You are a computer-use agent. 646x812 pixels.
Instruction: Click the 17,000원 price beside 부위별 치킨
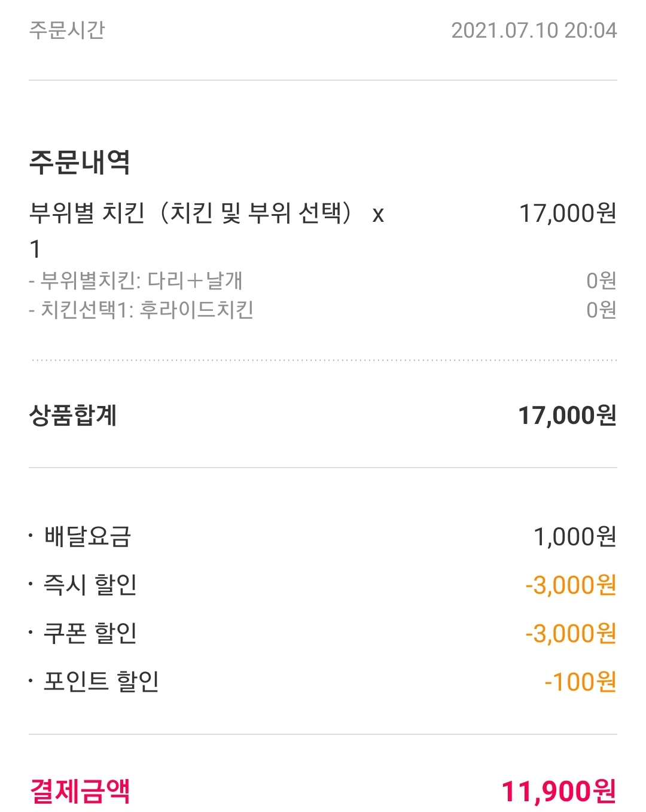tap(567, 213)
